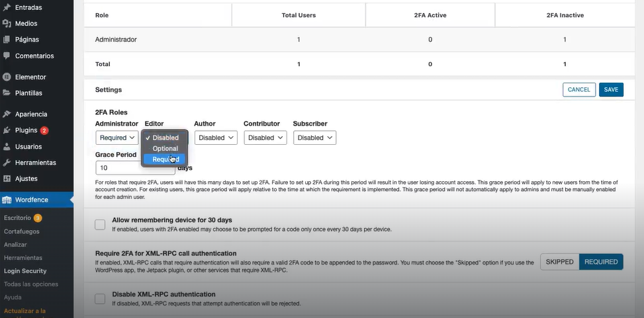The width and height of the screenshot is (644, 318).
Task: Open Plantillas in the admin menu
Action: (28, 93)
